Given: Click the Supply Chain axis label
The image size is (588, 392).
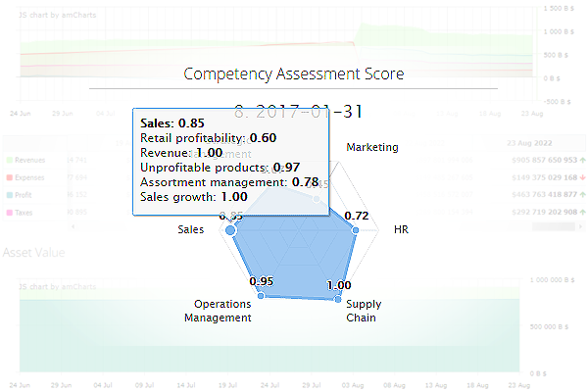Looking at the screenshot, I should [364, 311].
